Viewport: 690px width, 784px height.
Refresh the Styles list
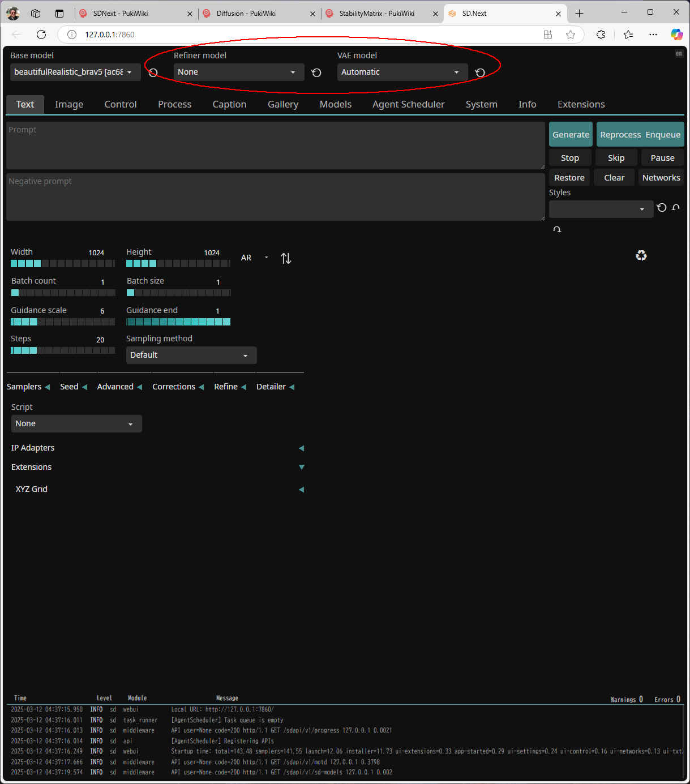(661, 208)
